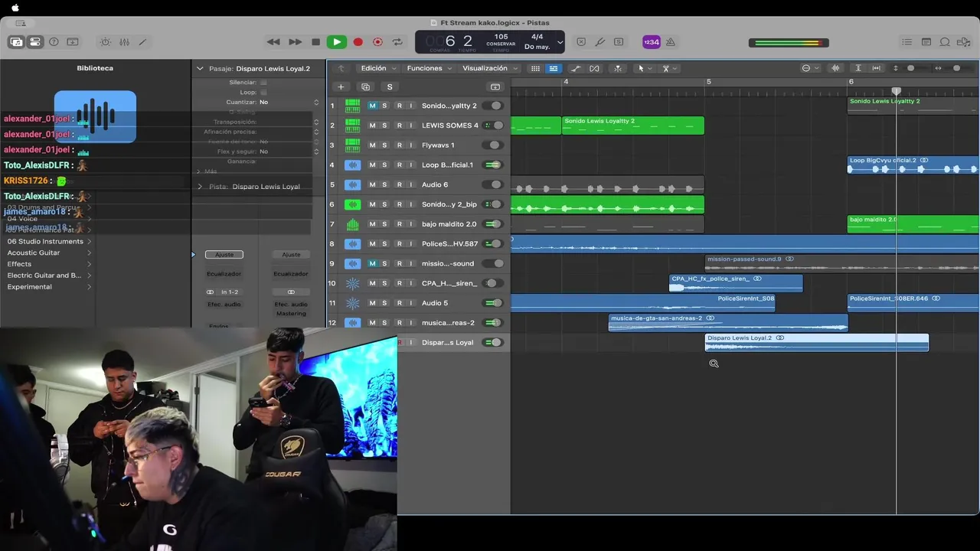Open the media Browsers icon

[964, 42]
